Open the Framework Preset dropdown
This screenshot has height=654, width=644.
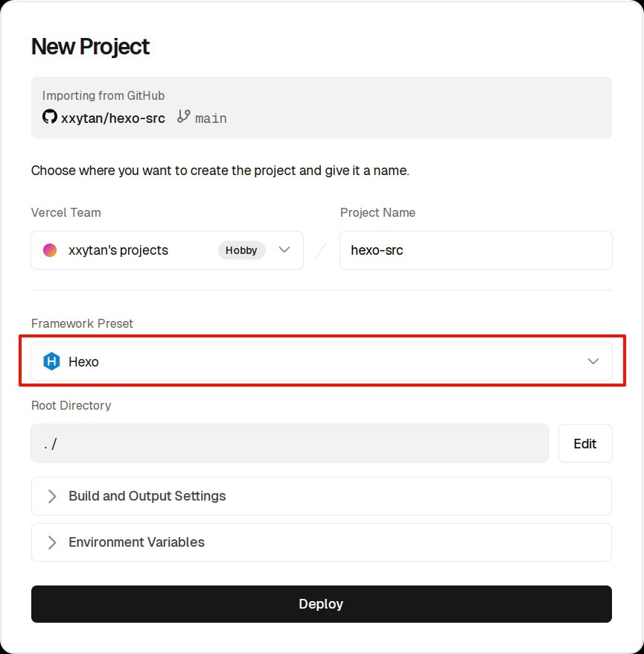click(x=320, y=362)
